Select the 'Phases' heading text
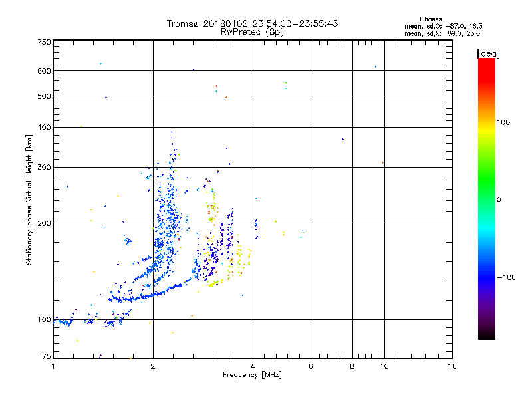532x399 pixels. click(430, 19)
